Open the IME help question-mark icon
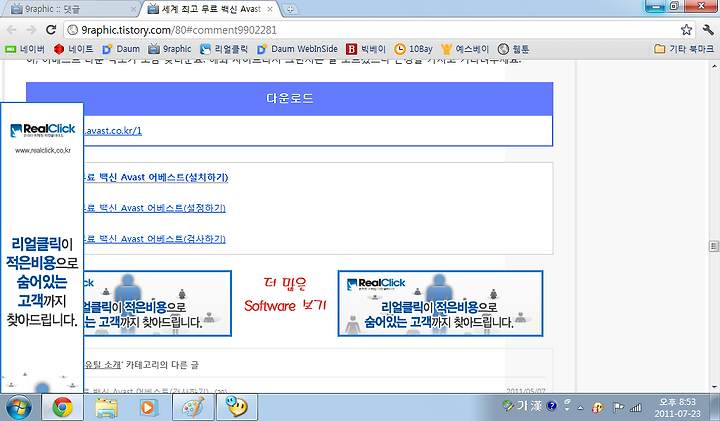The image size is (720, 421). tap(551, 405)
